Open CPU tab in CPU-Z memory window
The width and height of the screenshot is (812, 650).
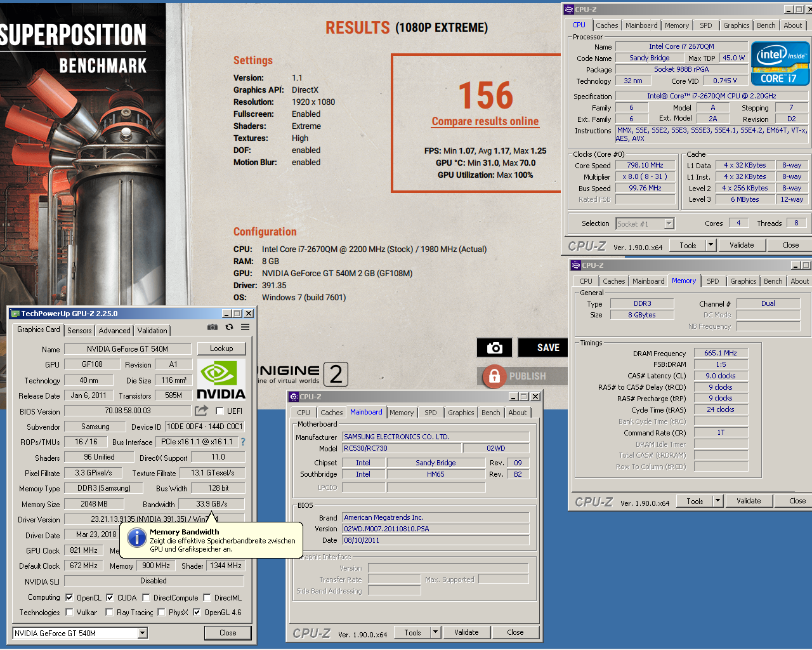pos(586,281)
